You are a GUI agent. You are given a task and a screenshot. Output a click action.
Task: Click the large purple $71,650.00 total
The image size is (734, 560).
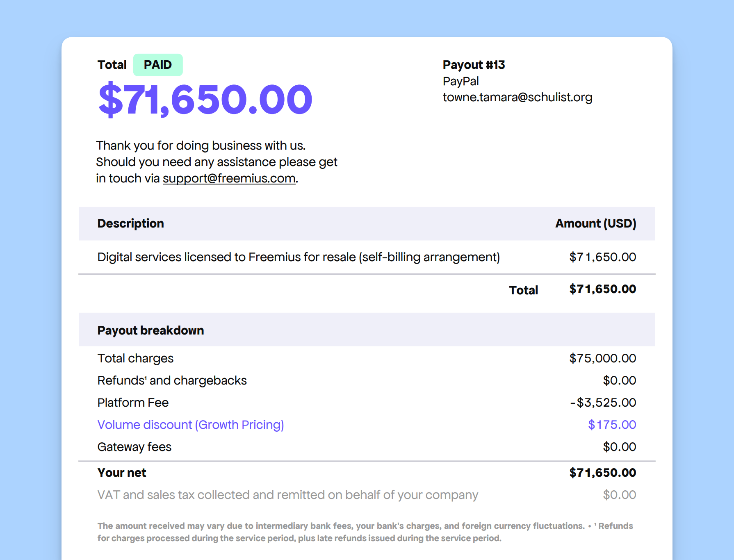[205, 100]
